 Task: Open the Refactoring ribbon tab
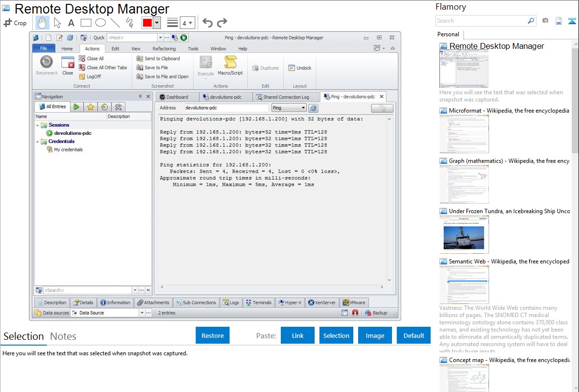(164, 48)
